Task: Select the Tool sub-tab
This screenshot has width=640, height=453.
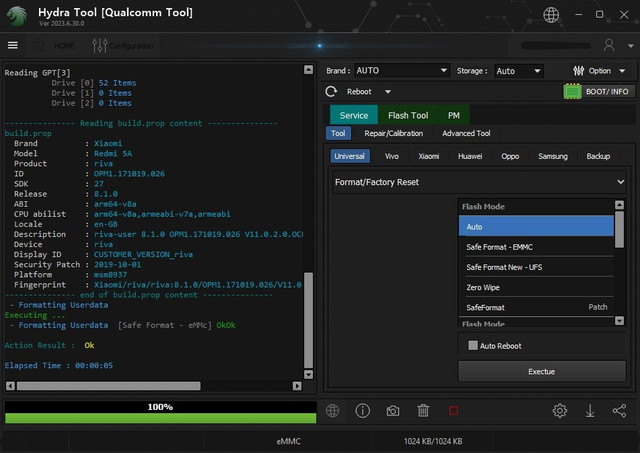Action: point(338,133)
